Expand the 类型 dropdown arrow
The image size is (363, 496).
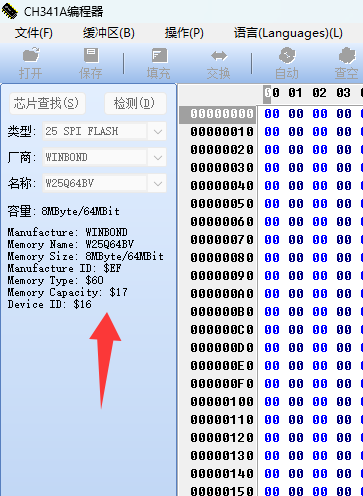(158, 131)
